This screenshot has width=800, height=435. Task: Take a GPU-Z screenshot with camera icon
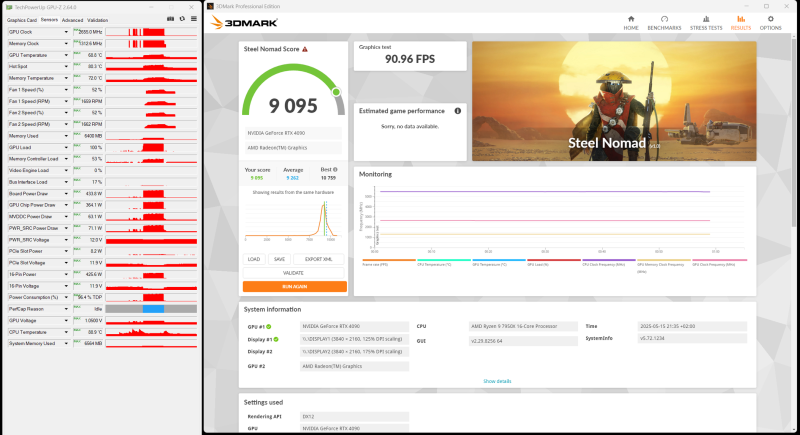[170, 19]
